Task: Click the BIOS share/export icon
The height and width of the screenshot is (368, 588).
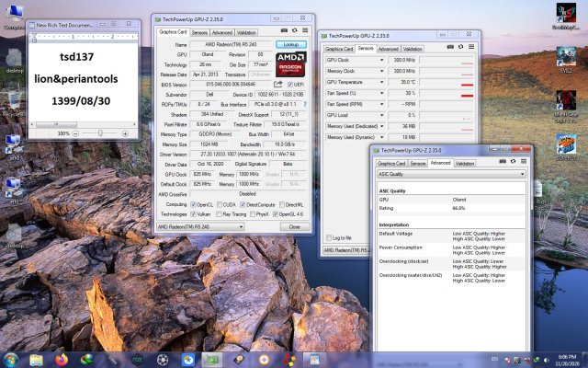Action: point(278,84)
